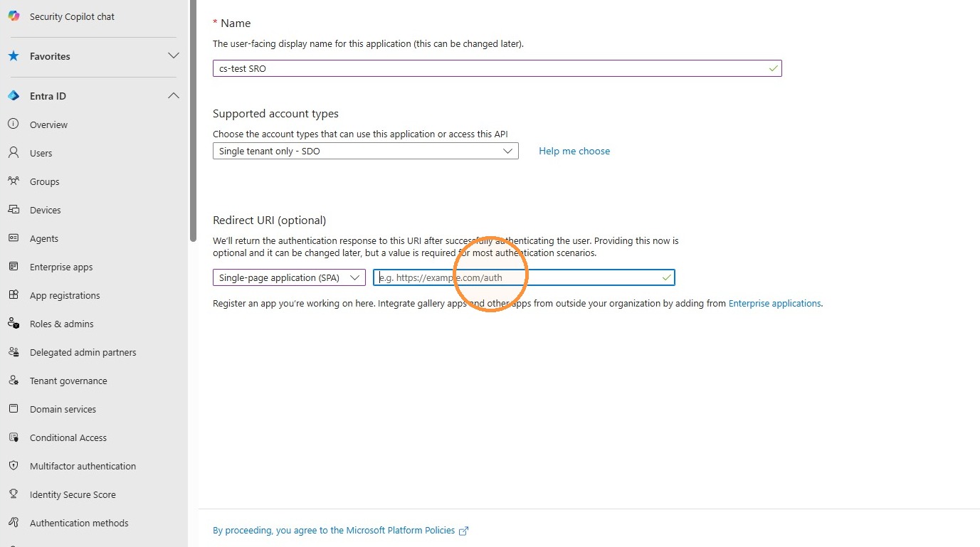Go to Authentication methods

(79, 523)
